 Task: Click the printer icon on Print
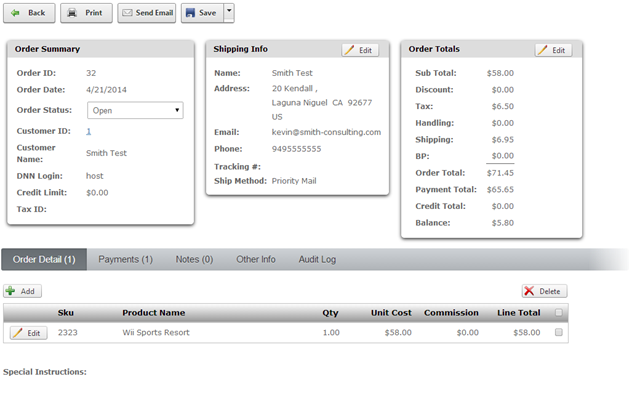tap(72, 13)
